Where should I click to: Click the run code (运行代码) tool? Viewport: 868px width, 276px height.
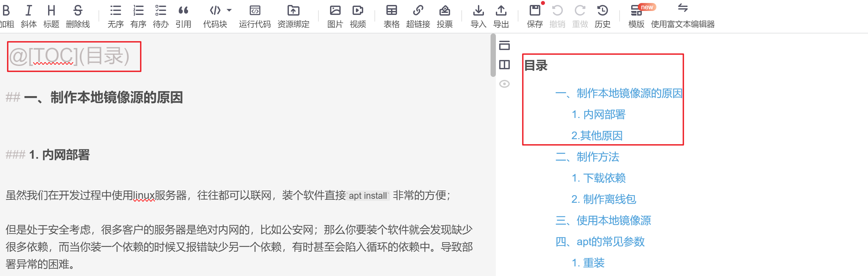coord(255,16)
